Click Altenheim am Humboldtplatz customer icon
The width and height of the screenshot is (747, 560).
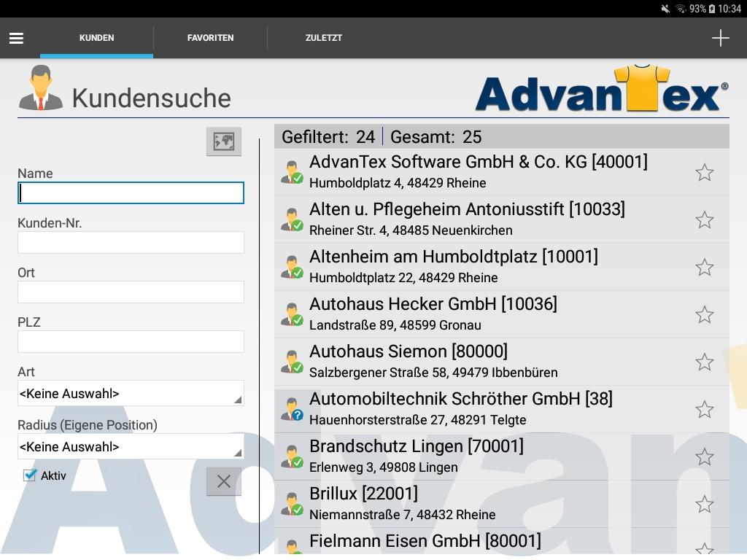(292, 267)
